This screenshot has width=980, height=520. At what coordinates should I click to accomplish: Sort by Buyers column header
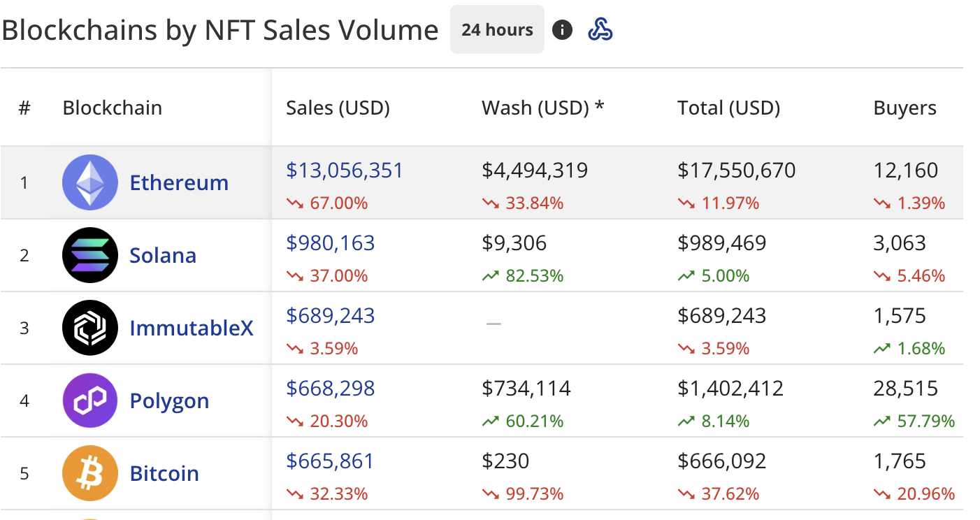[x=905, y=108]
